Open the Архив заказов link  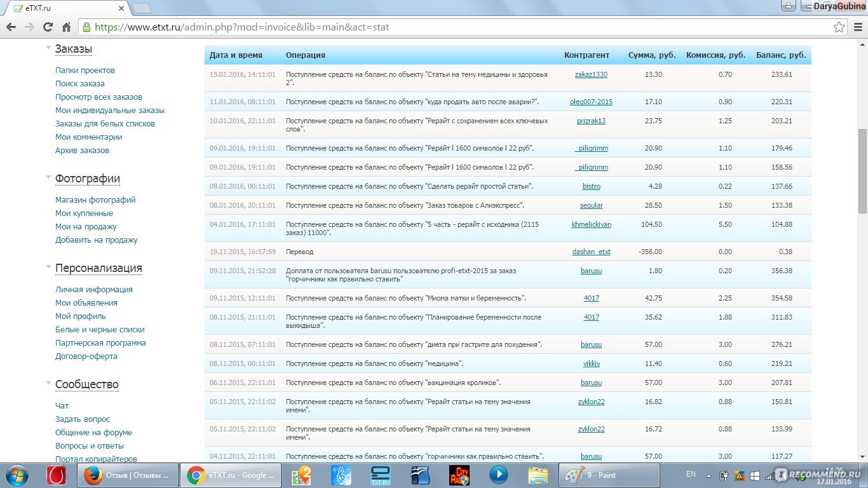pyautogui.click(x=82, y=151)
